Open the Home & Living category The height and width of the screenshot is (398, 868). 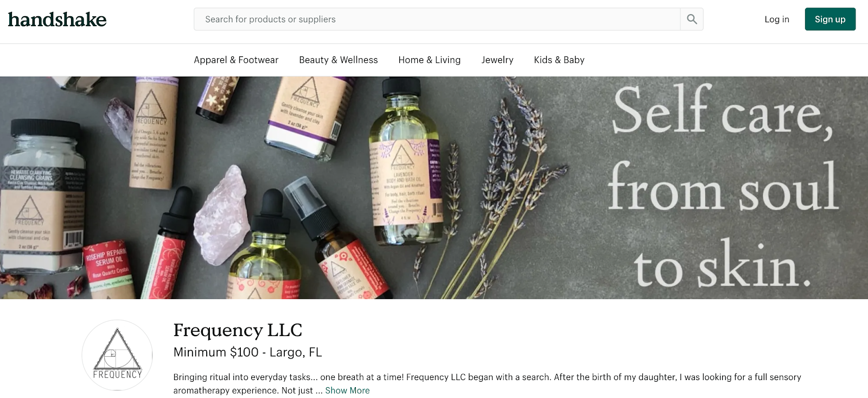tap(430, 60)
